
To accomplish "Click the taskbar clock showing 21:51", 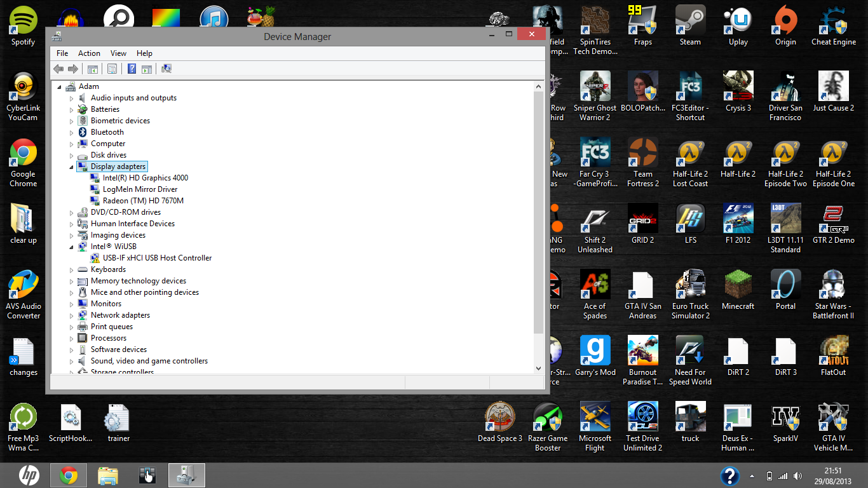I will 833,471.
